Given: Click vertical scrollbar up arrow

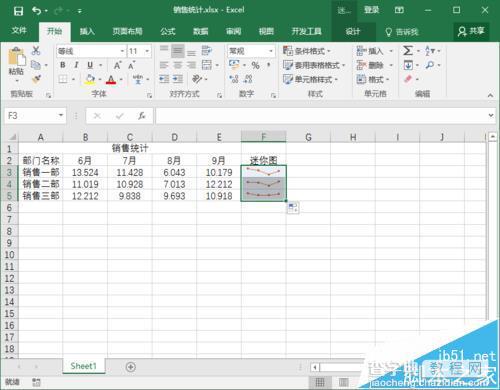Looking at the screenshot, I should click(493, 137).
